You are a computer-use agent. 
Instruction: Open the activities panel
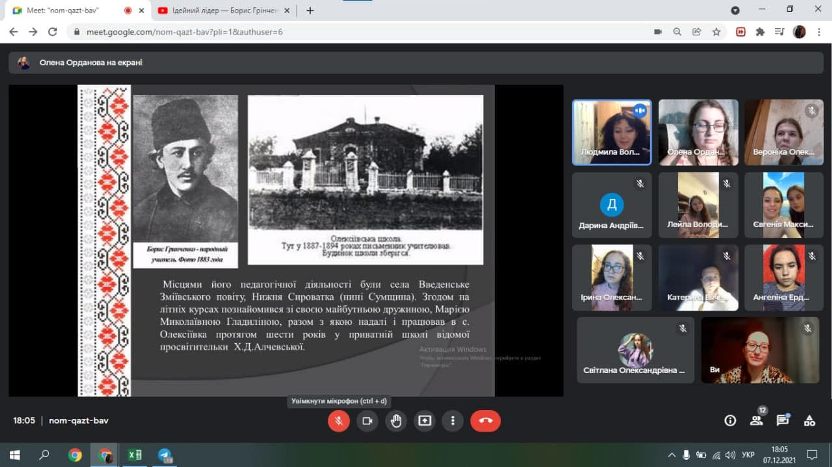tap(808, 421)
